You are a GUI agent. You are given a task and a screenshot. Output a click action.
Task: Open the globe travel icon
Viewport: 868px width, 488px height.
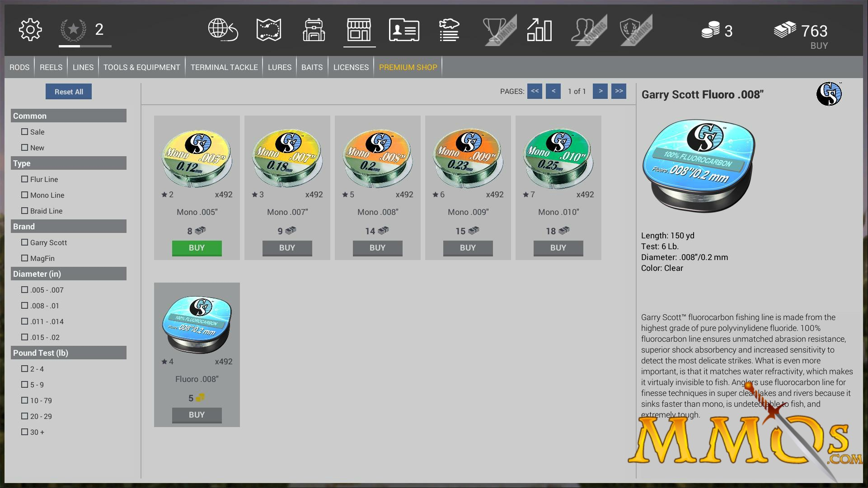(x=223, y=30)
